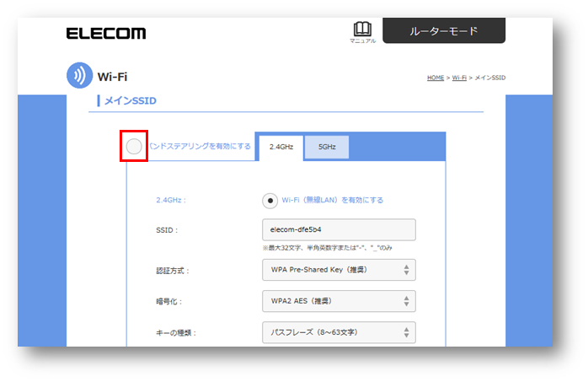
Task: Click the メインSSID breadcrumb text
Action: [490, 78]
